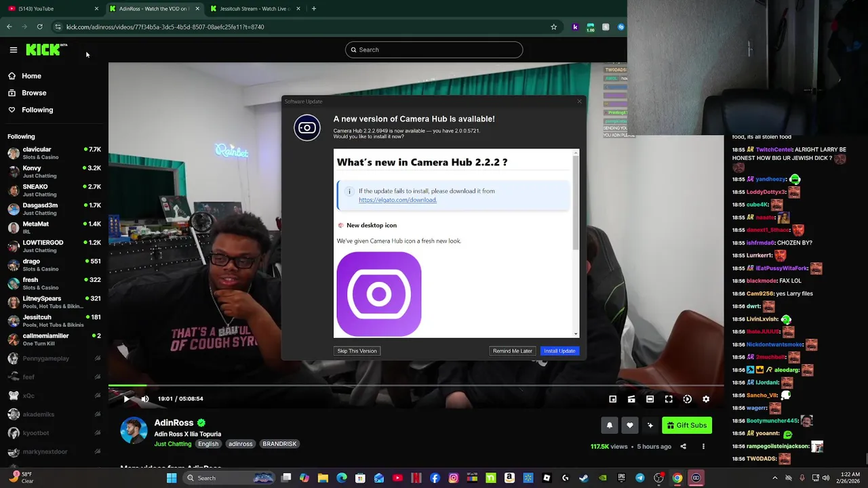Reload the page in Chrome
The image size is (868, 488).
pos(39,27)
